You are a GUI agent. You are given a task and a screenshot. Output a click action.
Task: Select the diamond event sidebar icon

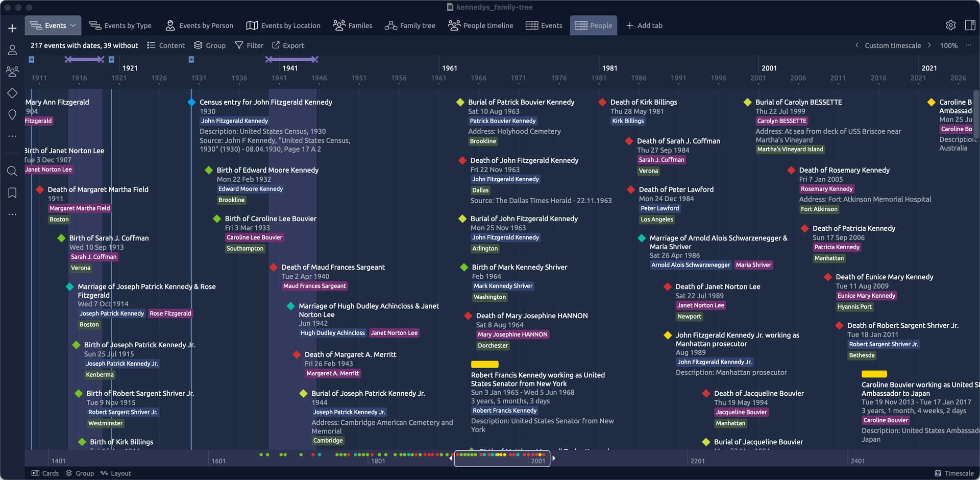click(12, 93)
